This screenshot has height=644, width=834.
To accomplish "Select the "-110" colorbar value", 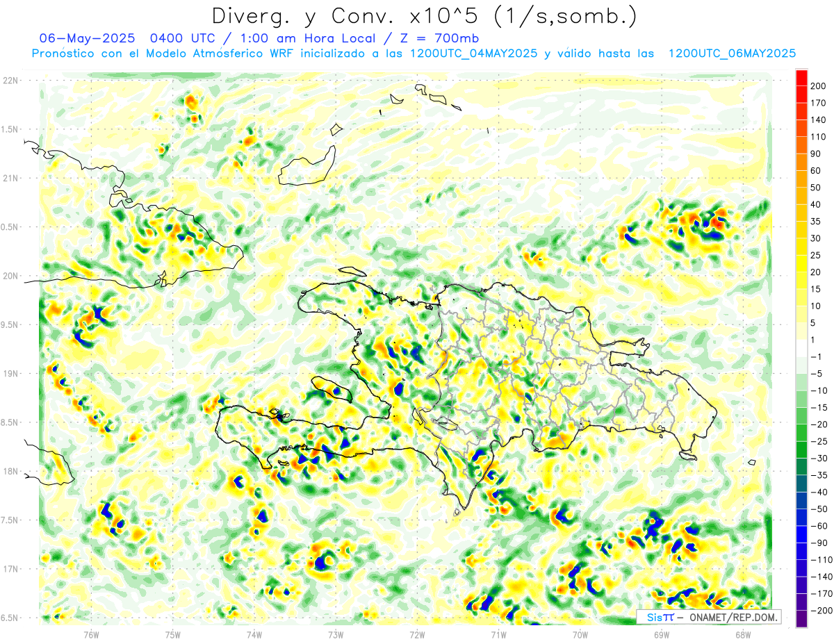I will 821,560.
